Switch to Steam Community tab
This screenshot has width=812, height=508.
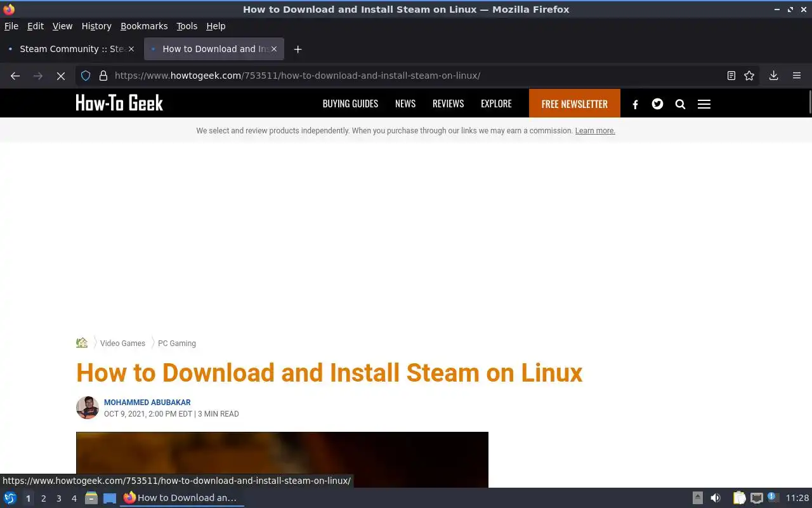pyautogui.click(x=70, y=49)
